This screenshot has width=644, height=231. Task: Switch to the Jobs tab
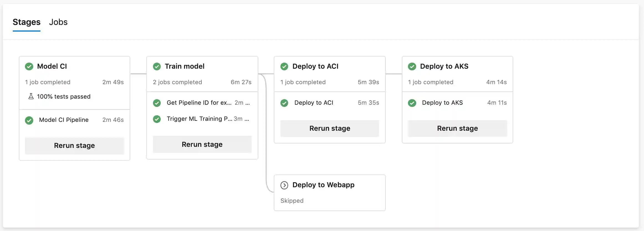click(58, 22)
